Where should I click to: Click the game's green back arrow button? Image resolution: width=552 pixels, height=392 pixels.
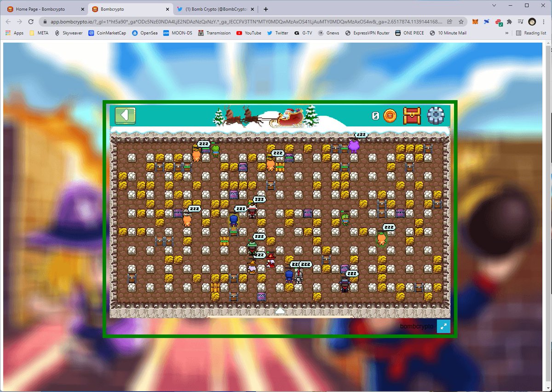pos(125,115)
